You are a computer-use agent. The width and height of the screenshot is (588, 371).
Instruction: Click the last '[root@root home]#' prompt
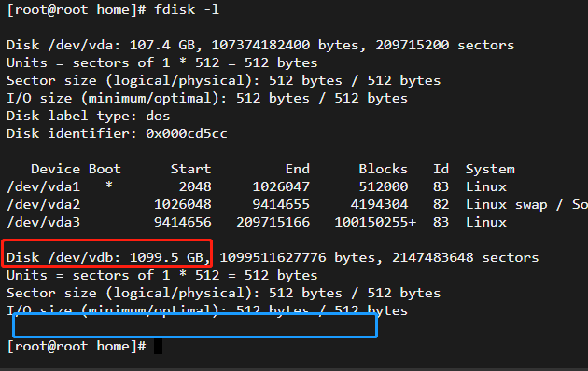77,346
